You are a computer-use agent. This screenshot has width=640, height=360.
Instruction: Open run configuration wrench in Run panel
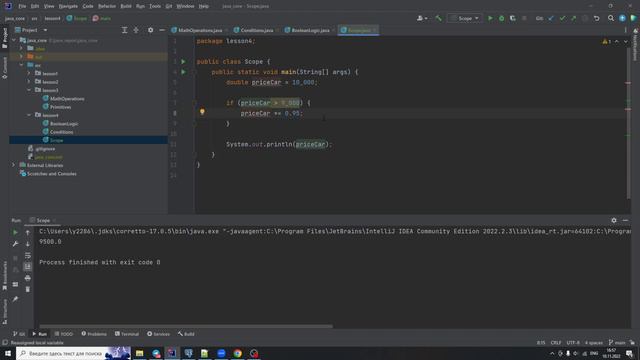[x=15, y=244]
